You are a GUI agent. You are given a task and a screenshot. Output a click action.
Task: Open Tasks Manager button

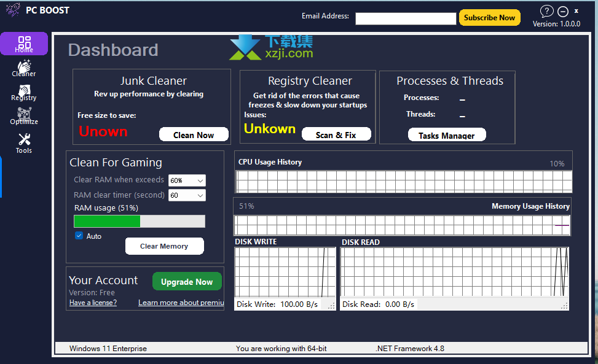pyautogui.click(x=447, y=135)
